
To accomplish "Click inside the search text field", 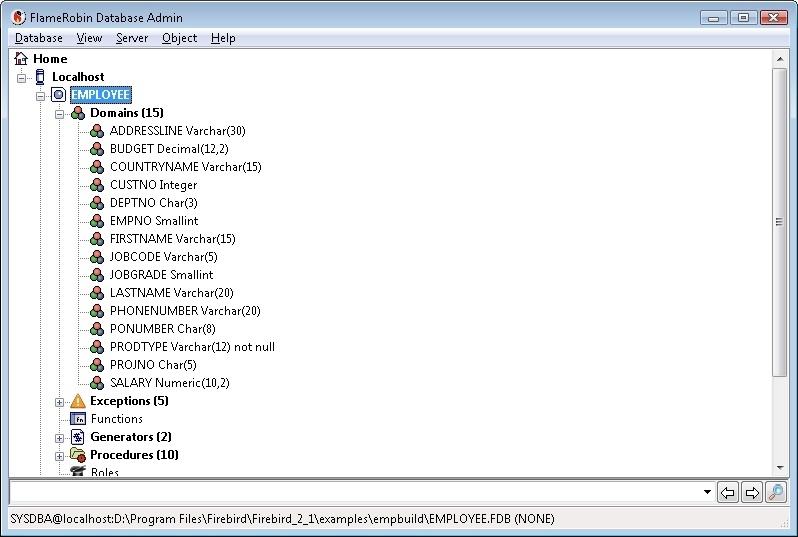I will tap(356, 492).
